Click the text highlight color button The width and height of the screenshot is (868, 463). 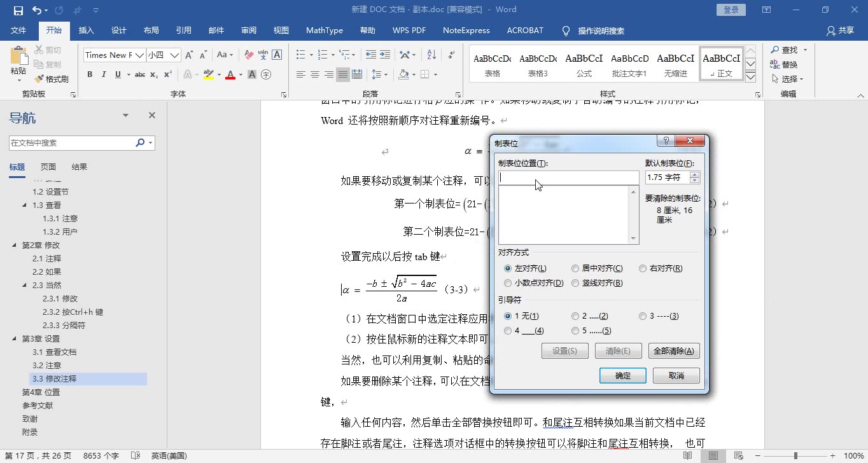click(x=207, y=74)
